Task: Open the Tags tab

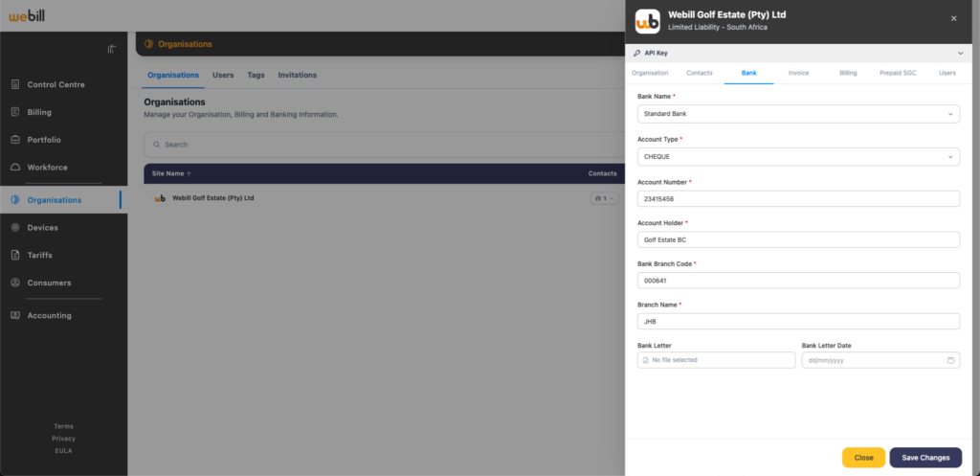Action: click(x=256, y=75)
